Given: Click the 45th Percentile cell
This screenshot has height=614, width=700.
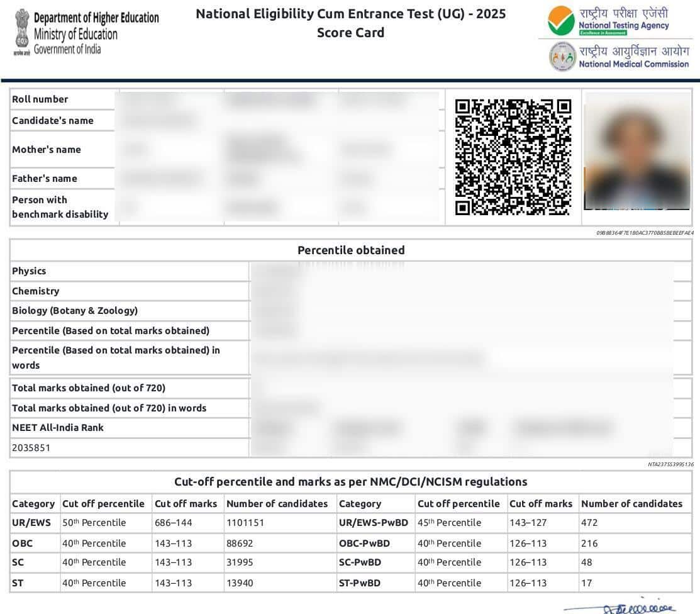Looking at the screenshot, I should (x=449, y=523).
